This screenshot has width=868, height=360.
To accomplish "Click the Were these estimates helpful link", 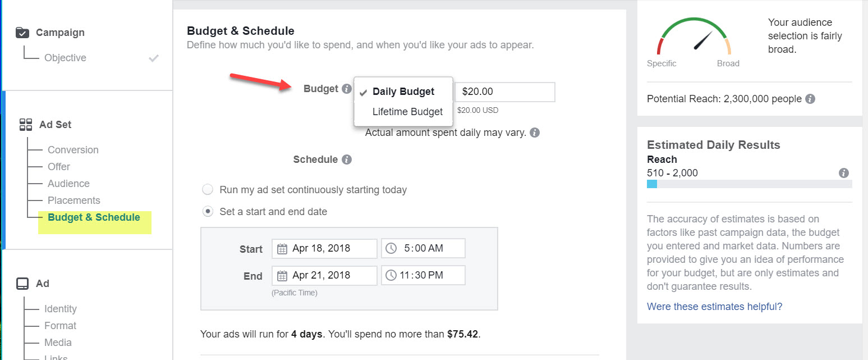I will (x=714, y=306).
